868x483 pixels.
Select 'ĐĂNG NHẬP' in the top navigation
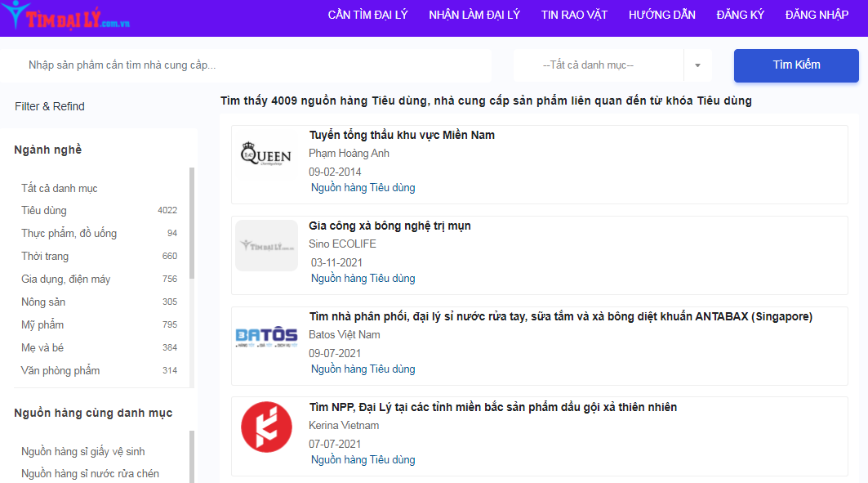click(x=817, y=15)
